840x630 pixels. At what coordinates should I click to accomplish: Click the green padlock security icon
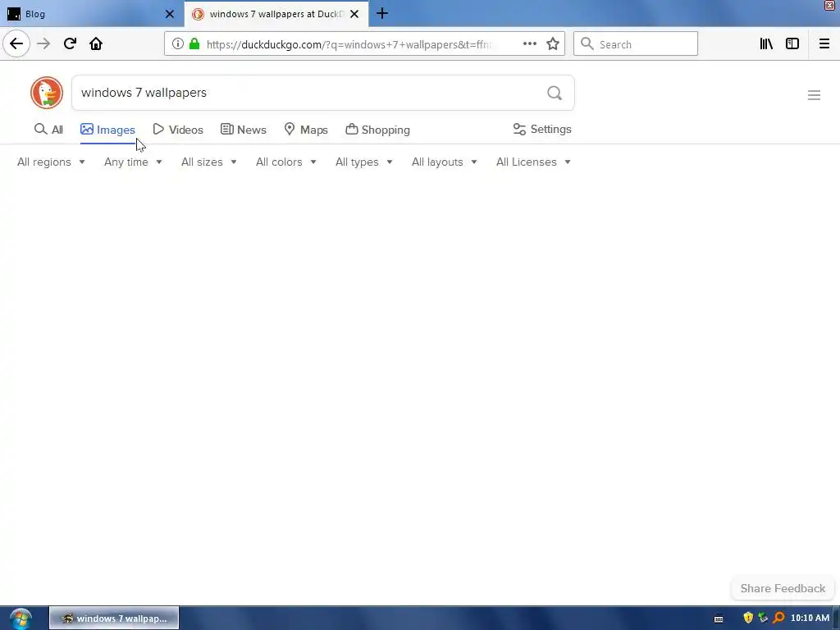(194, 44)
